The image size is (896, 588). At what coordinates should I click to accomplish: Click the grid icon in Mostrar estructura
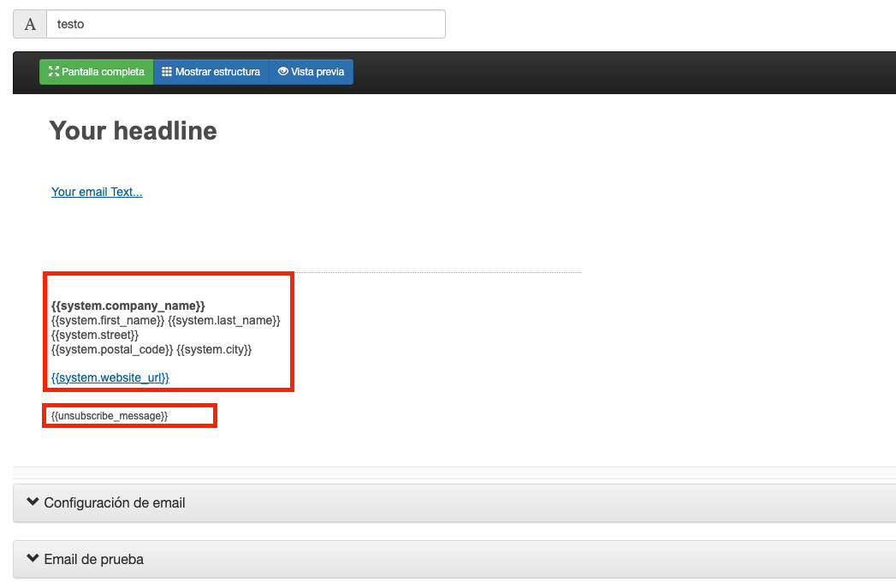[x=167, y=72]
